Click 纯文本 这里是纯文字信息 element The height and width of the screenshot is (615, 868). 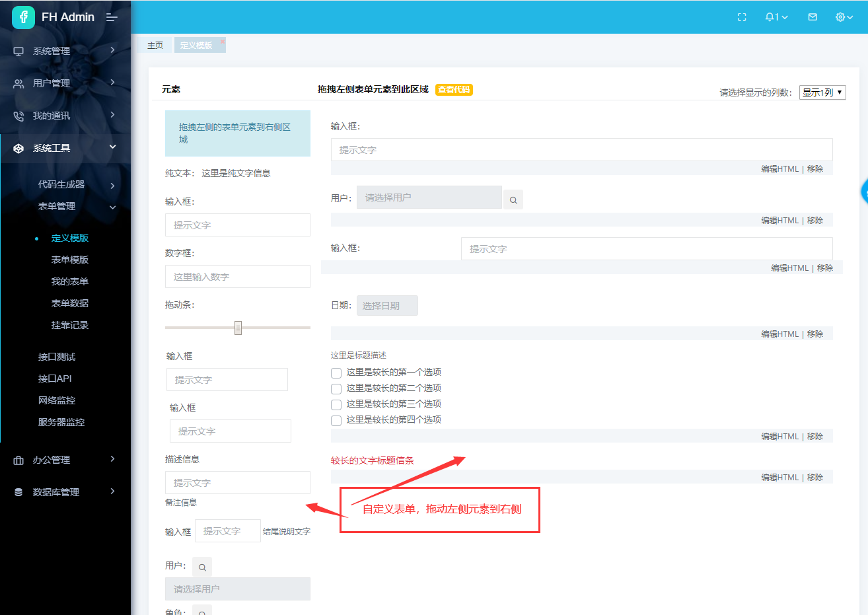[x=218, y=173]
